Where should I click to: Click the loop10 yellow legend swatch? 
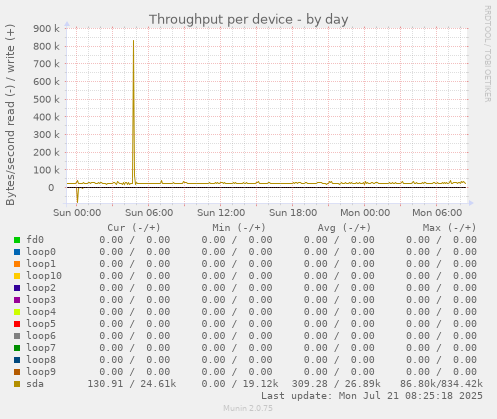click(17, 276)
